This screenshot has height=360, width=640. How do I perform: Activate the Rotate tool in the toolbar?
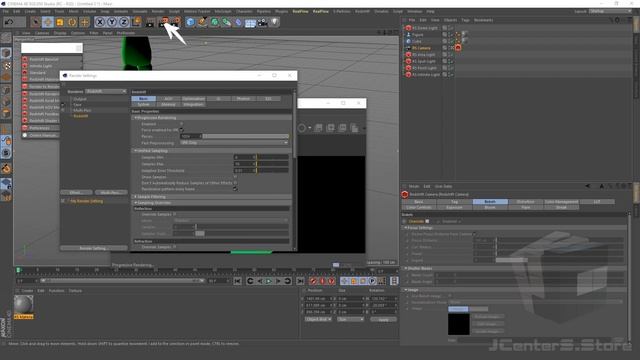pyautogui.click(x=72, y=22)
